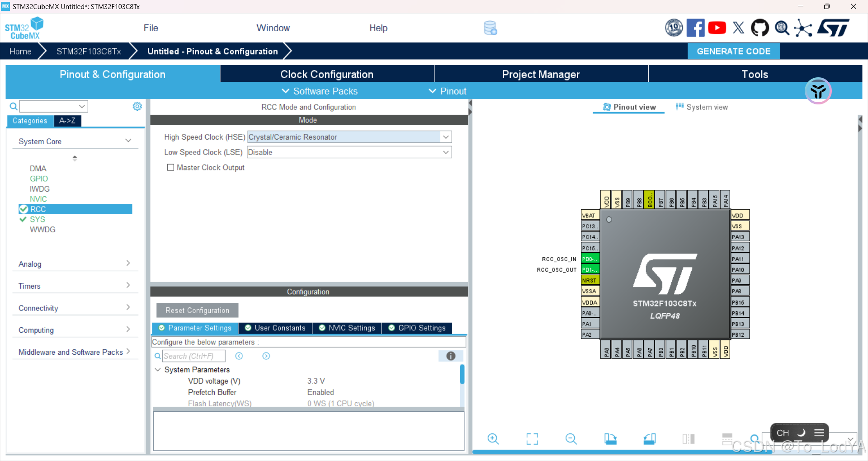Expand the Connectivity category
Screen dimensions: 868x461
coord(128,307)
